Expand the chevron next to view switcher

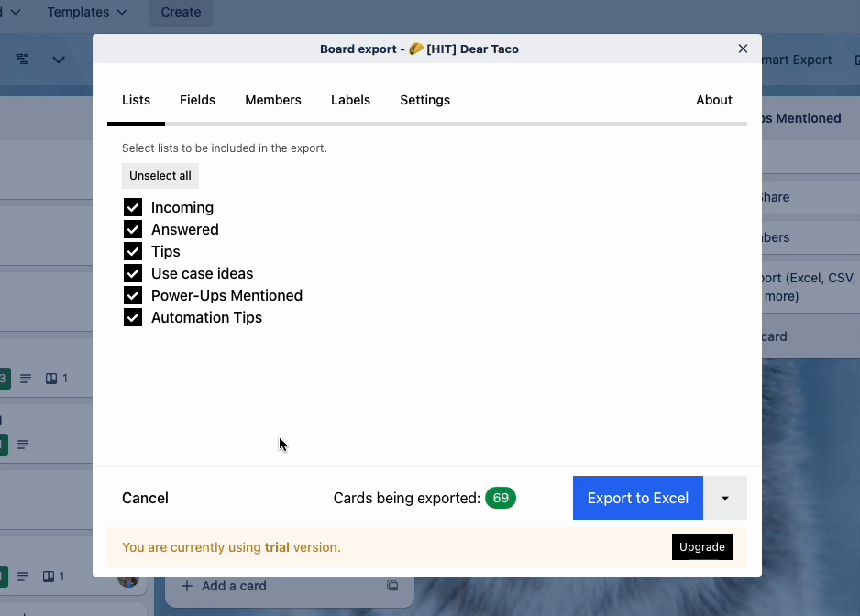pos(59,60)
